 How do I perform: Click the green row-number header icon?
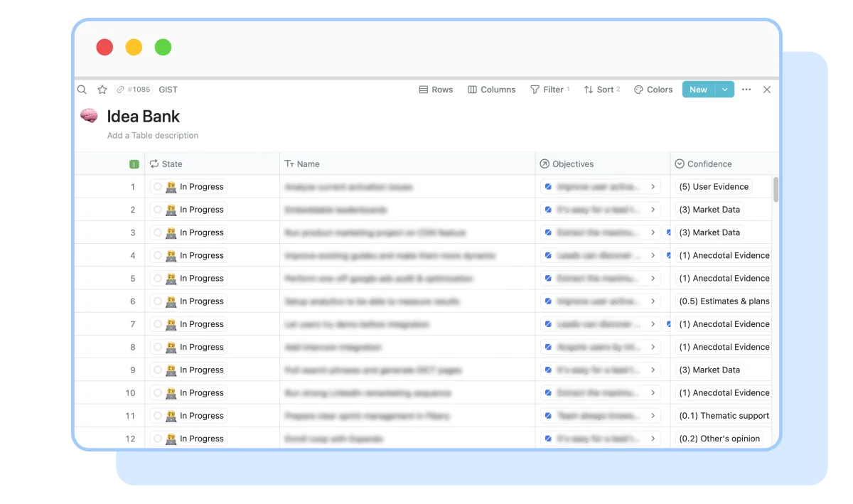point(134,164)
